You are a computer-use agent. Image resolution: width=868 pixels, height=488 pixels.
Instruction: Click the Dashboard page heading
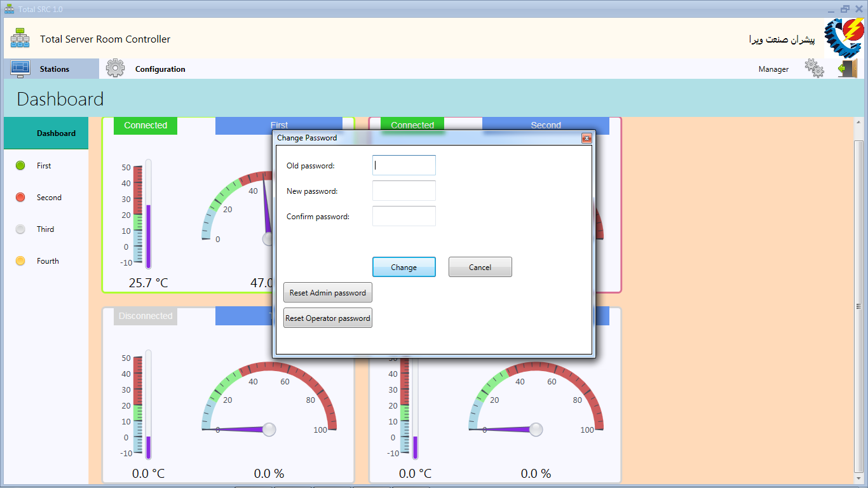click(60, 99)
